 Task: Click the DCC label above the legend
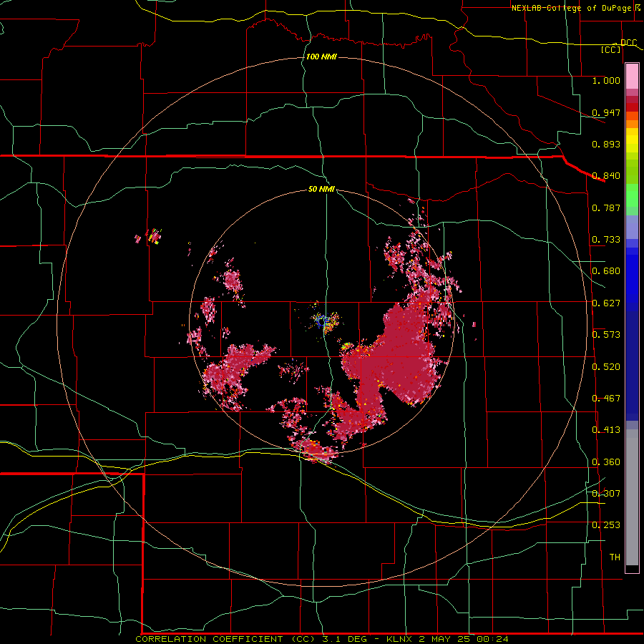tap(628, 43)
